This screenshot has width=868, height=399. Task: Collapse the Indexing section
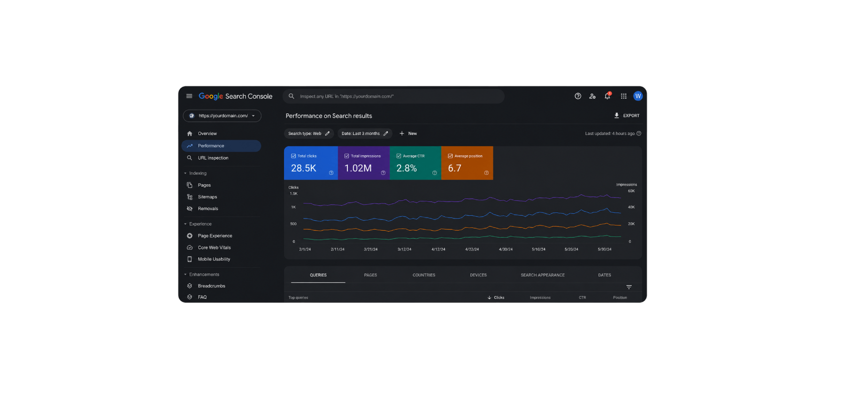point(185,173)
